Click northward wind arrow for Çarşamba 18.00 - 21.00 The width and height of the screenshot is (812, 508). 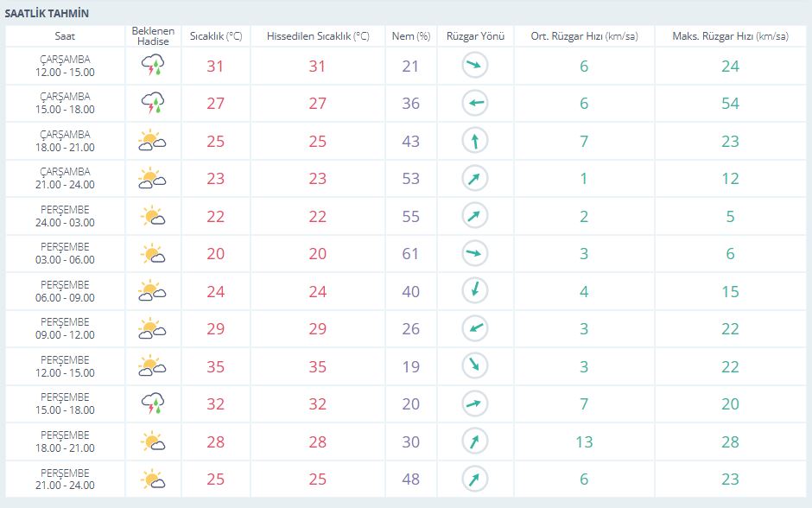(475, 141)
